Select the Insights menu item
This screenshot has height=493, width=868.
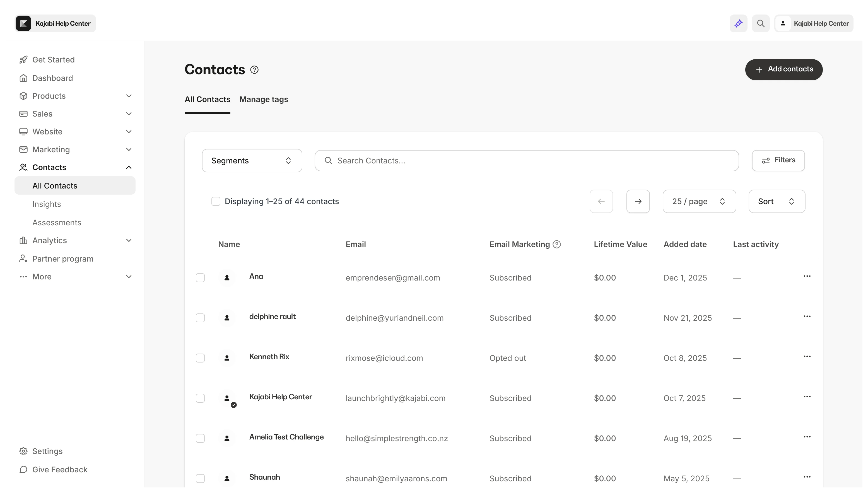tap(47, 204)
